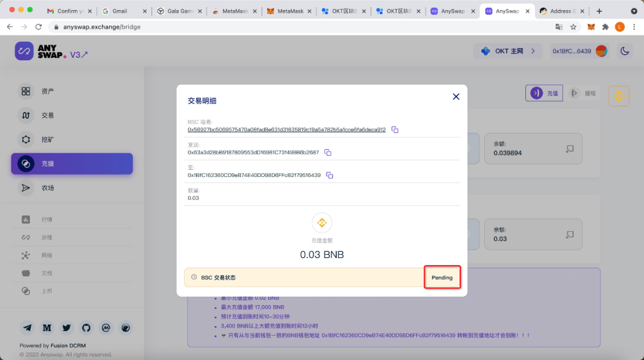Screen dimensions: 644x360
Task: Switch to the Address browser tab
Action: tap(562, 11)
